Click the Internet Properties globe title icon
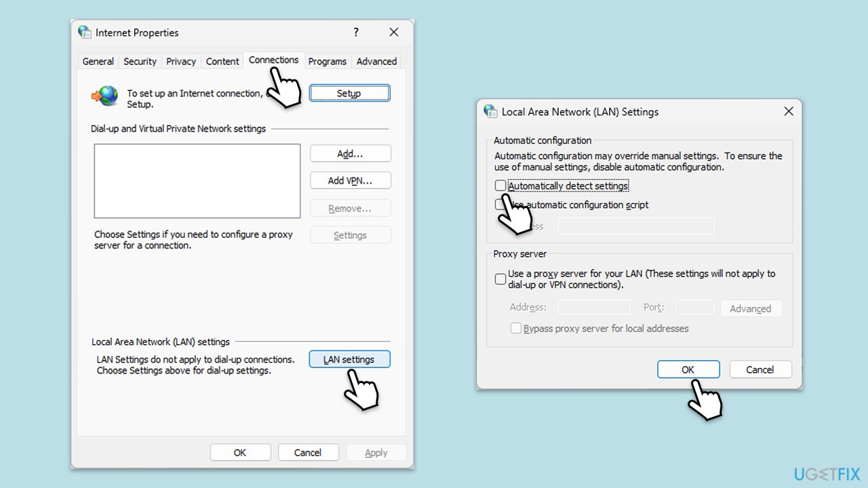868x488 pixels. pos(85,32)
